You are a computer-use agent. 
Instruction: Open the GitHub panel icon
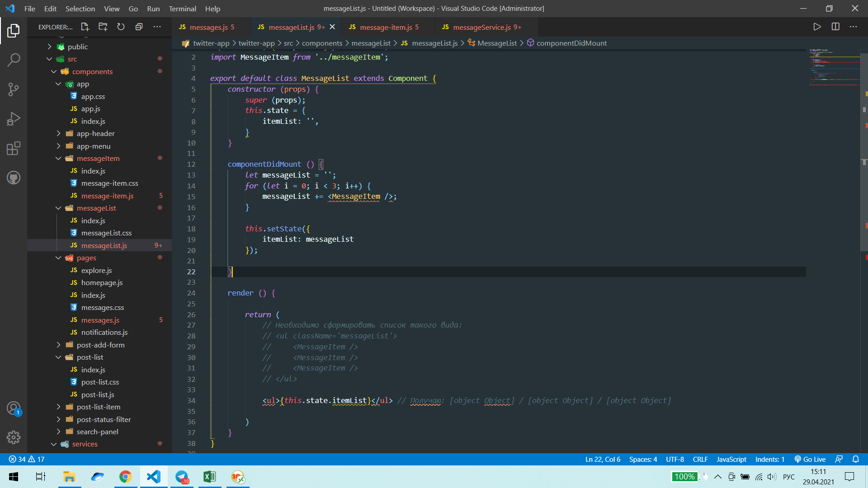click(14, 178)
